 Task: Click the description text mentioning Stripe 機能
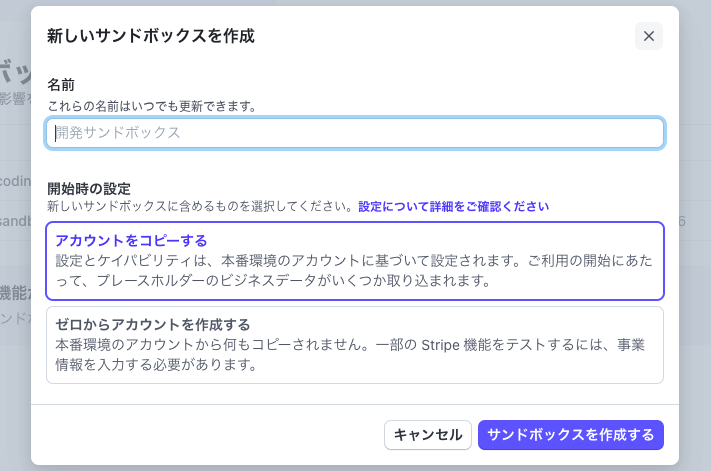click(x=350, y=354)
